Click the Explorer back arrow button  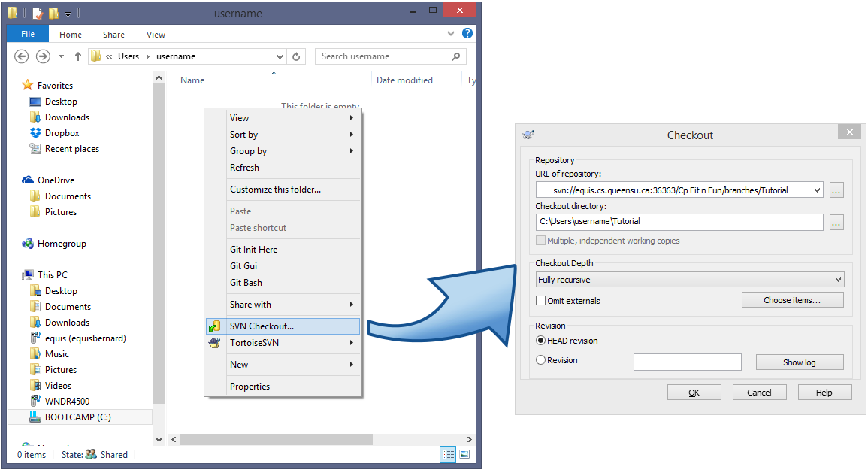(22, 56)
